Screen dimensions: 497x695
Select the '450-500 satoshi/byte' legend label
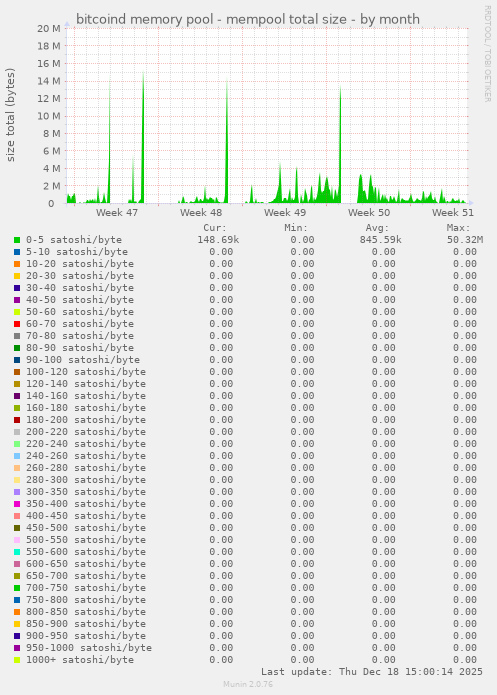point(86,527)
